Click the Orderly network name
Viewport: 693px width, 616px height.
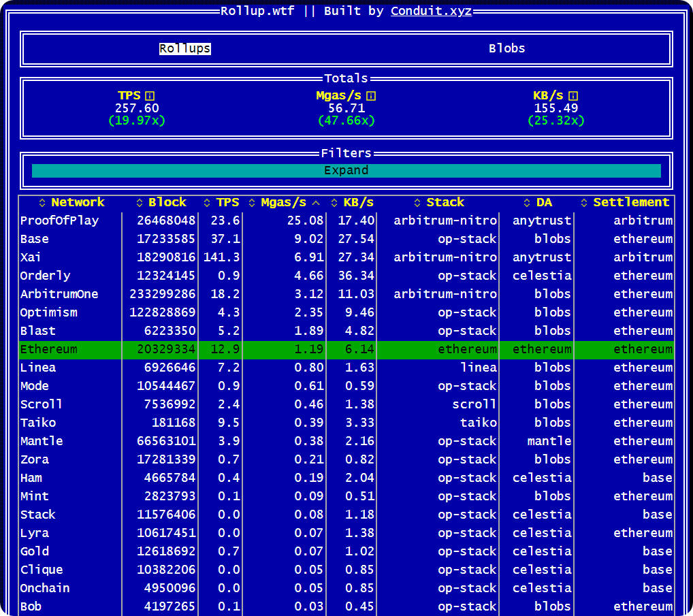pyautogui.click(x=45, y=276)
